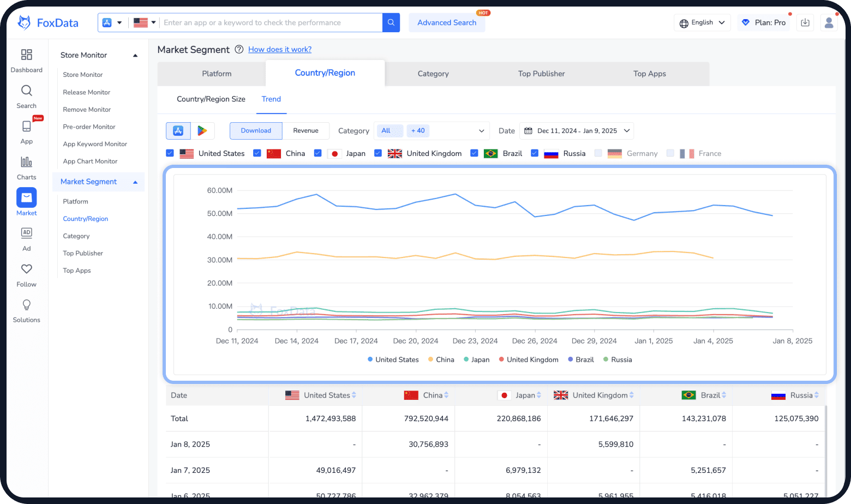851x504 pixels.
Task: Sort by Russia column arrows
Action: pos(817,395)
